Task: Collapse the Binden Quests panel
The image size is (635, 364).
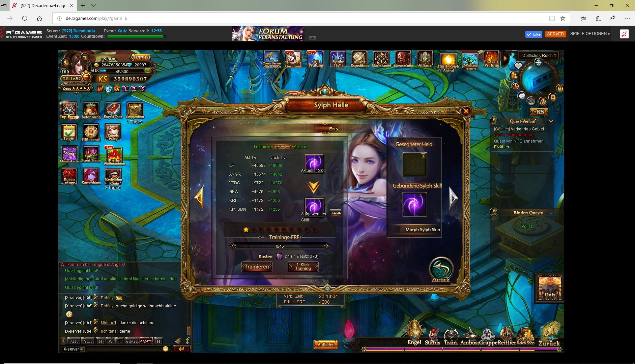Action: pyautogui.click(x=551, y=213)
